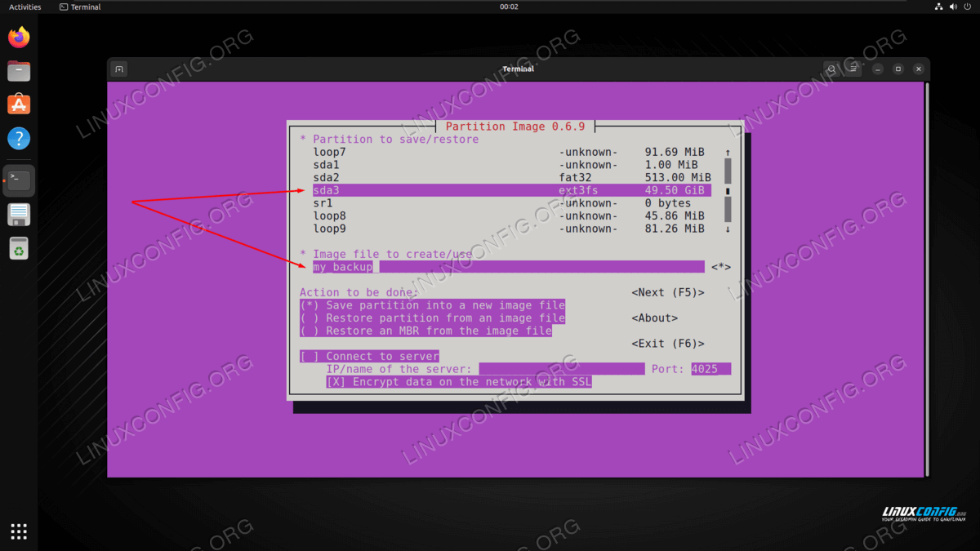
Task: Click the <*> file browse button
Action: [721, 267]
